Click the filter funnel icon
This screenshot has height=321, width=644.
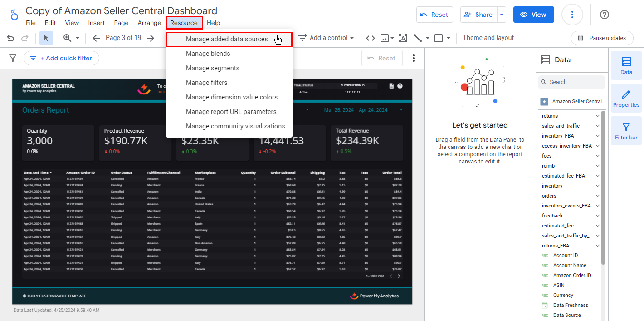click(13, 58)
